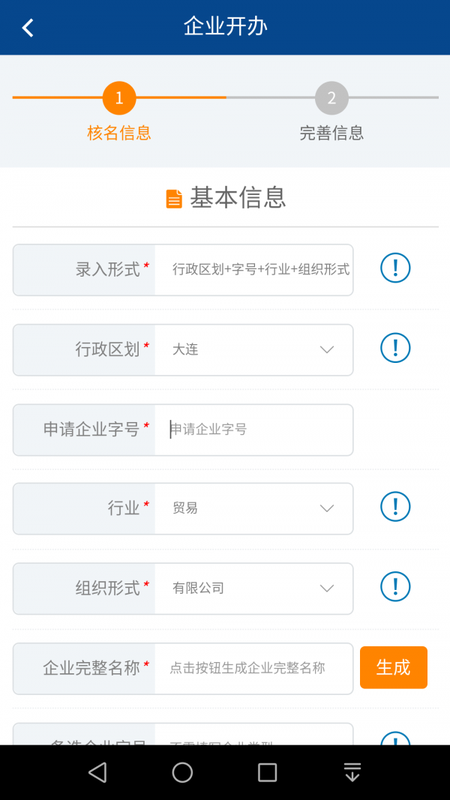Viewport: 450px width, 800px height.
Task: Tap the hide navigation bar arrow icon
Action: 352,772
